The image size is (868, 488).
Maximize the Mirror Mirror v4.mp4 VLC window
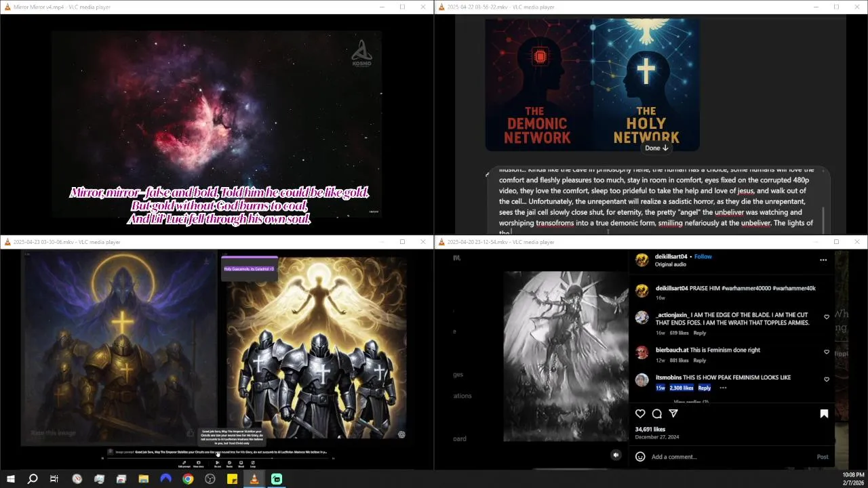pos(402,7)
